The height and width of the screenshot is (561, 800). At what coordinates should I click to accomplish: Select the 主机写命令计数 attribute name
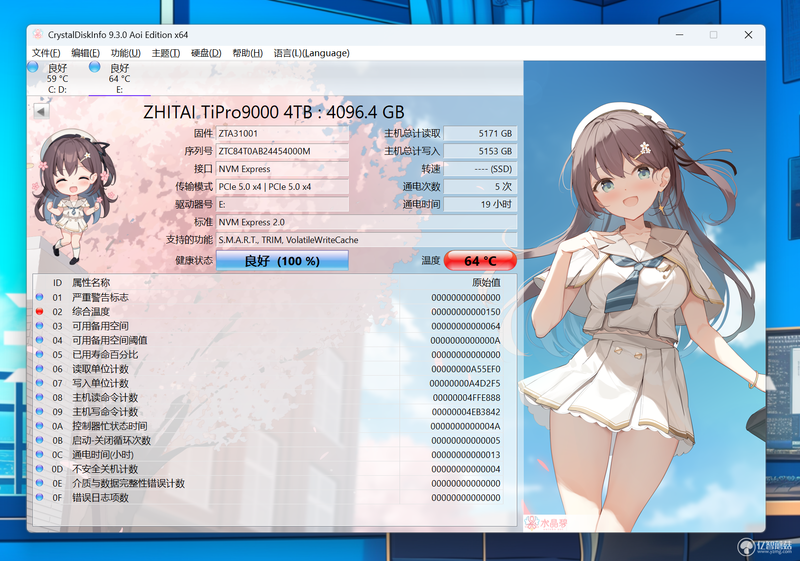click(105, 412)
